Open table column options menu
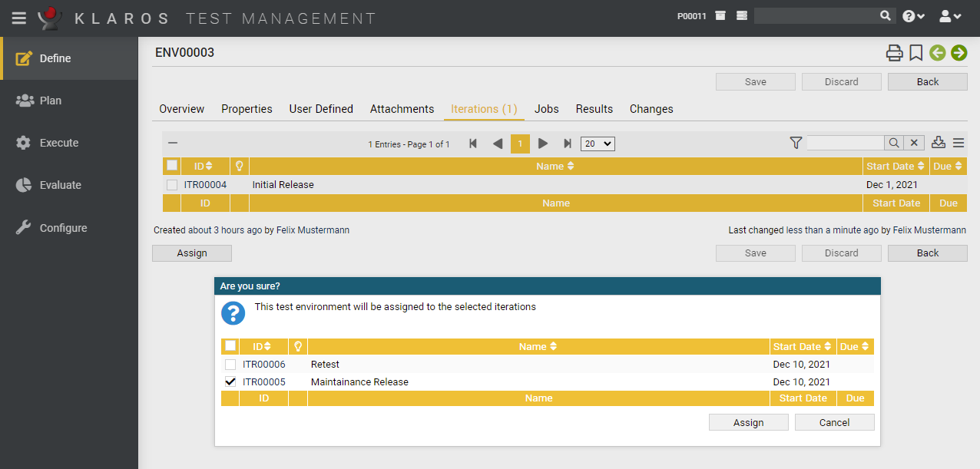The image size is (980, 469). [958, 143]
